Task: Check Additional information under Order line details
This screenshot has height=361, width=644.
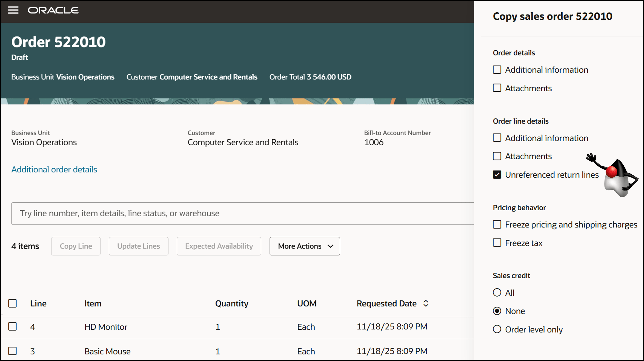Action: [x=497, y=138]
